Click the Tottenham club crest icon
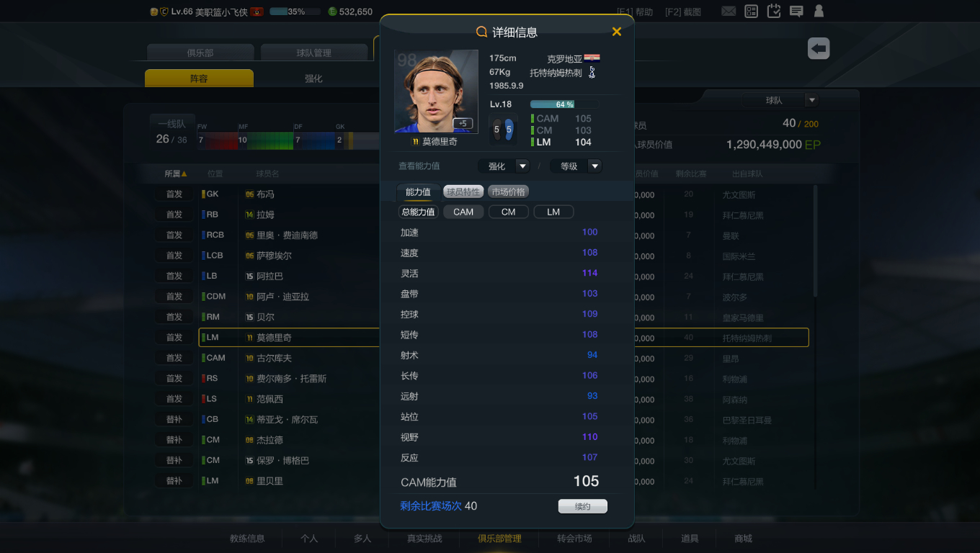 (x=592, y=73)
